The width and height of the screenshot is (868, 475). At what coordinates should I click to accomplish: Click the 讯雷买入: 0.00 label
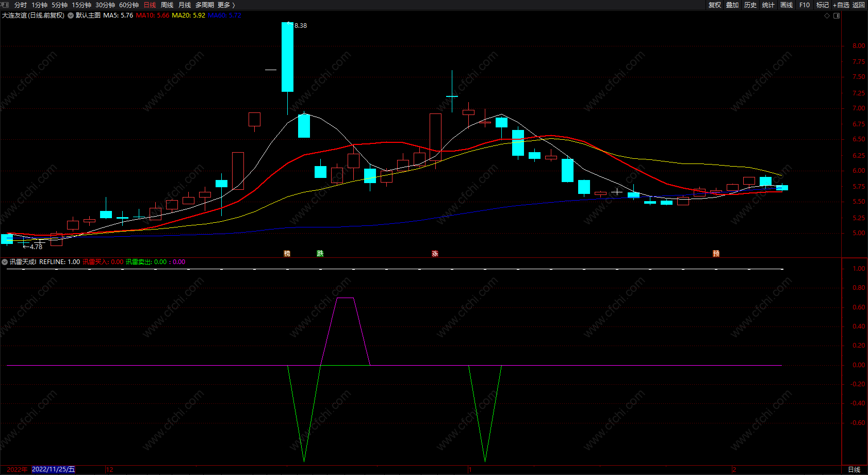coord(103,262)
